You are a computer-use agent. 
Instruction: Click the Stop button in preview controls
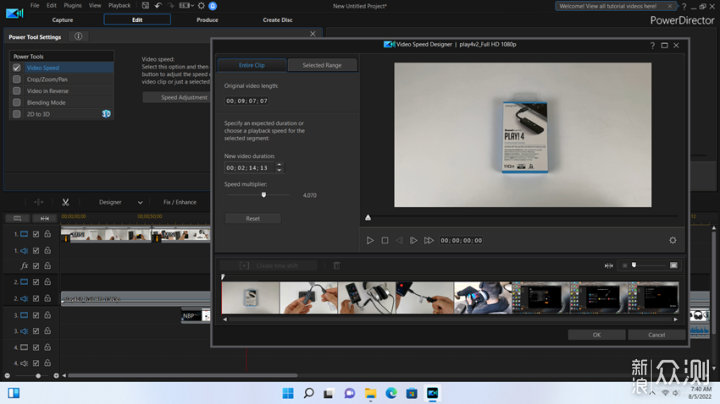pyautogui.click(x=384, y=240)
